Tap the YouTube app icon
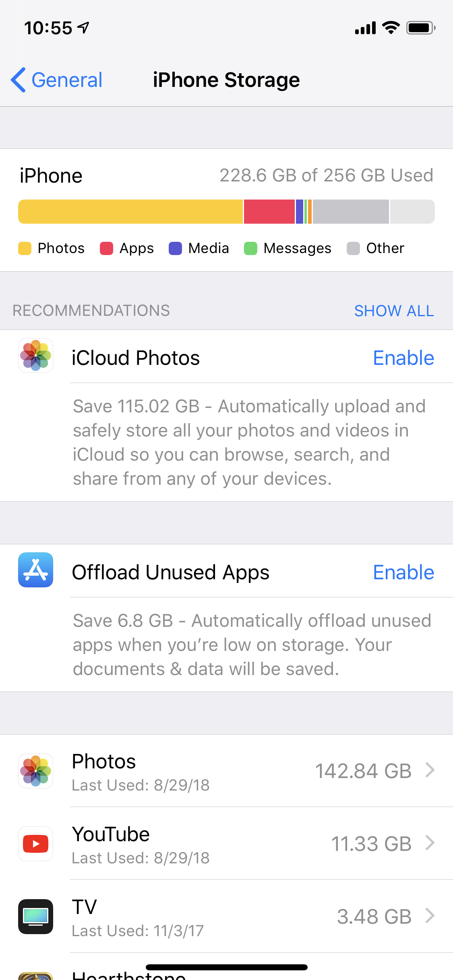This screenshot has height=980, width=453. [x=35, y=844]
